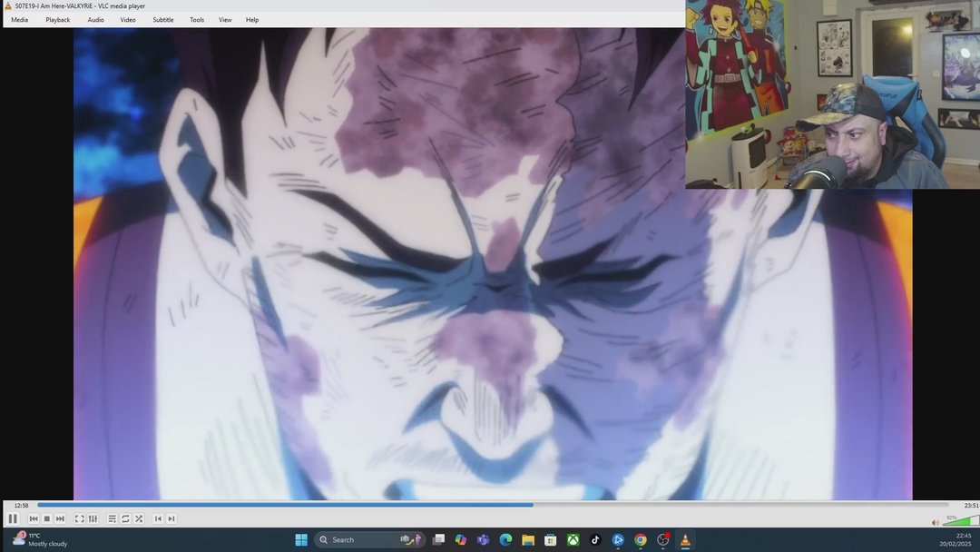980x552 pixels.
Task: Launch Google Chrome from the taskbar
Action: pyautogui.click(x=640, y=539)
